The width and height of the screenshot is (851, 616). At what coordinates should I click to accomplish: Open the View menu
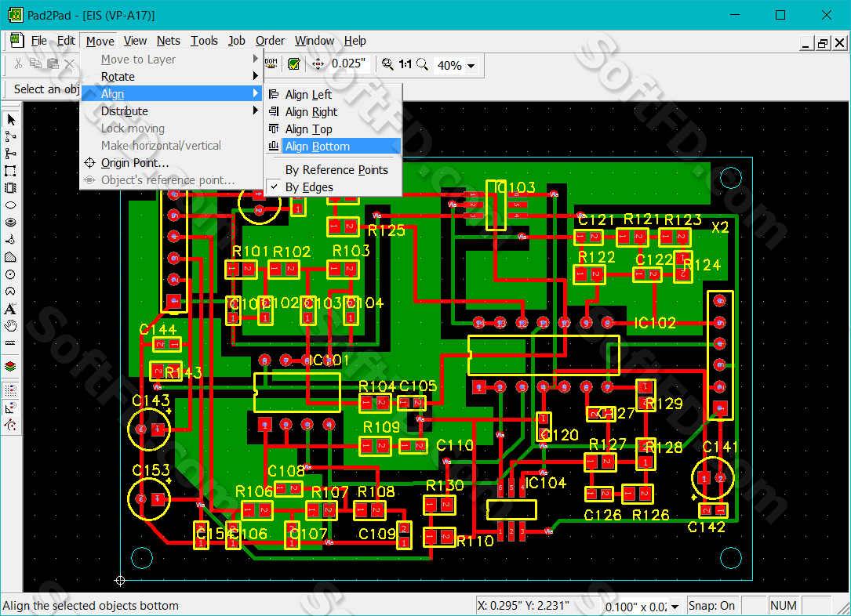click(x=135, y=41)
